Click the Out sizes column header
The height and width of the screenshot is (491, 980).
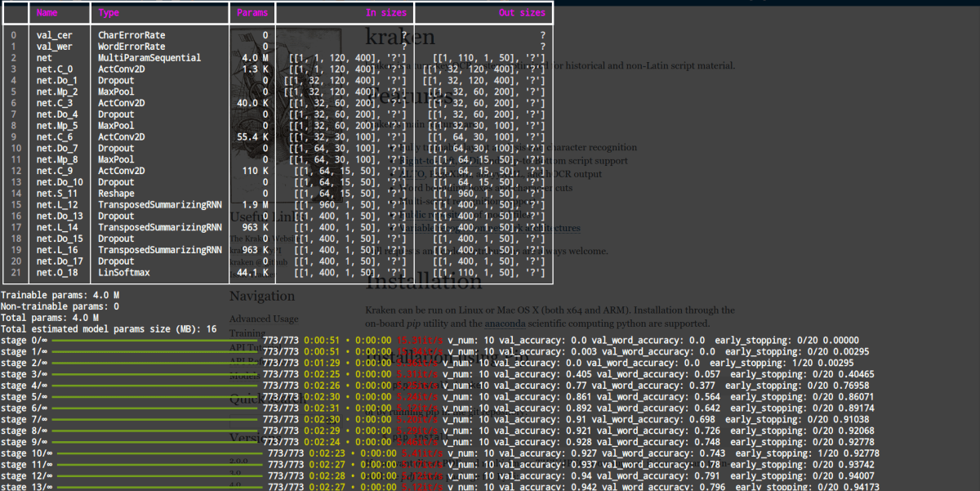[x=522, y=13]
